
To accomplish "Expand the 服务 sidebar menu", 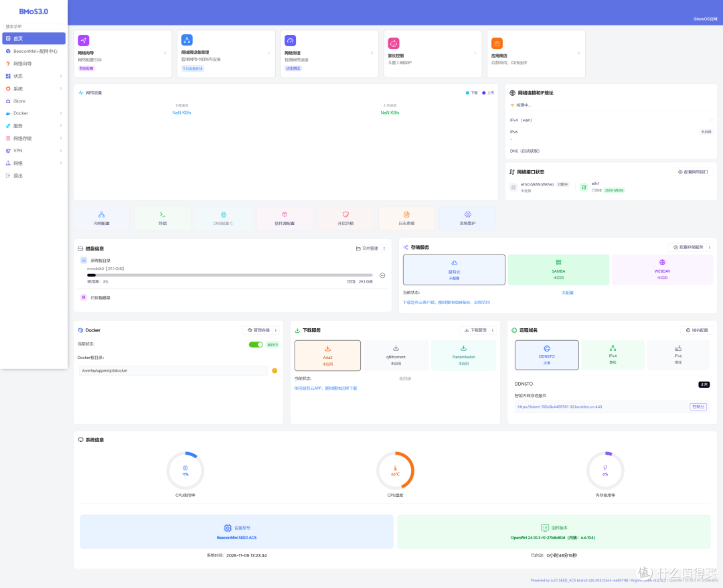I will (33, 125).
